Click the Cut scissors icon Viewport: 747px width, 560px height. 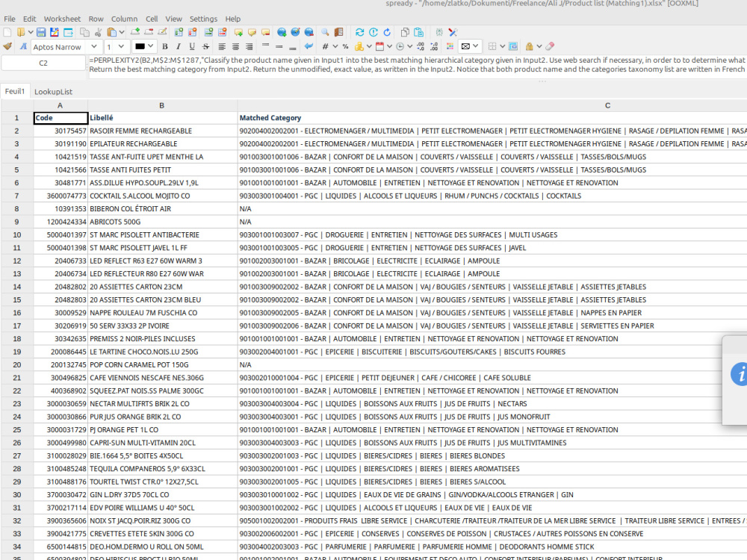[98, 32]
